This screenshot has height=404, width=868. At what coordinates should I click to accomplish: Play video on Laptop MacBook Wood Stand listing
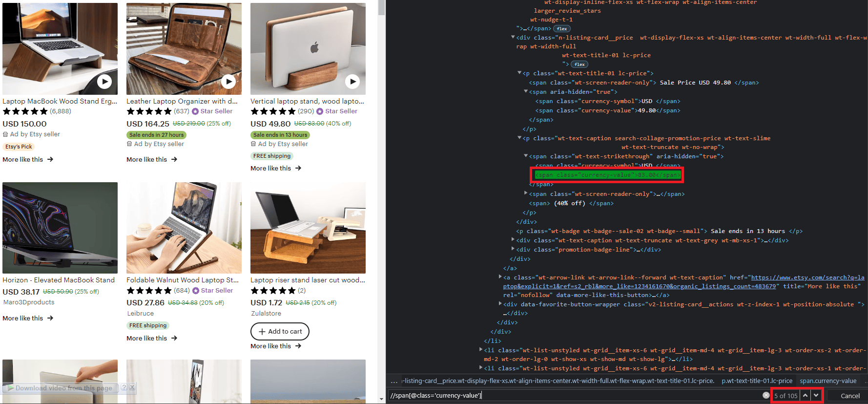click(x=104, y=82)
